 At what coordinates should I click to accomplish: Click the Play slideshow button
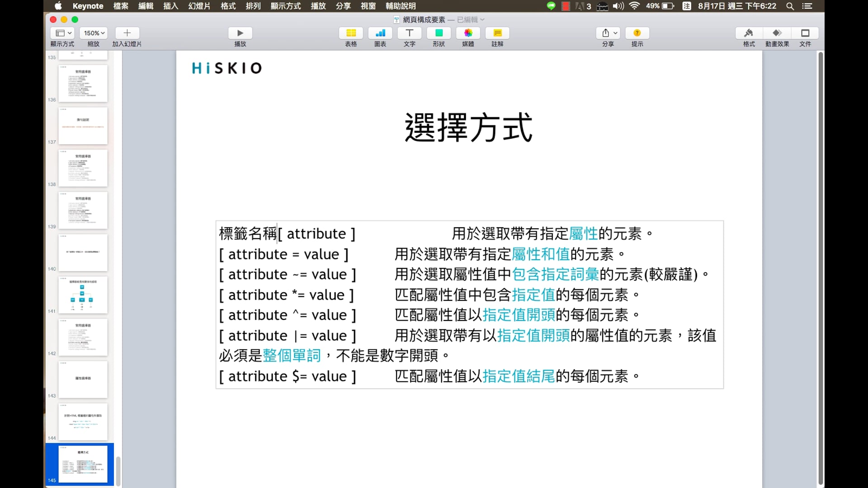pos(240,33)
